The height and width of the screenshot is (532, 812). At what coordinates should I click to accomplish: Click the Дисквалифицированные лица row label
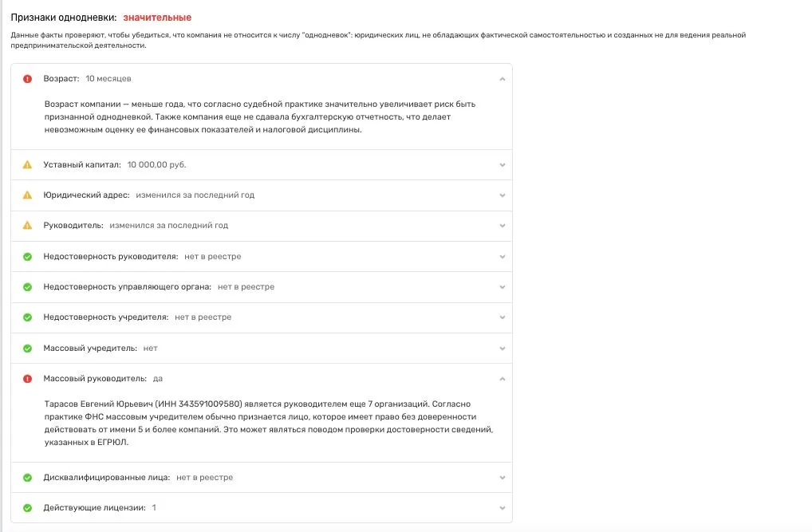pos(106,478)
